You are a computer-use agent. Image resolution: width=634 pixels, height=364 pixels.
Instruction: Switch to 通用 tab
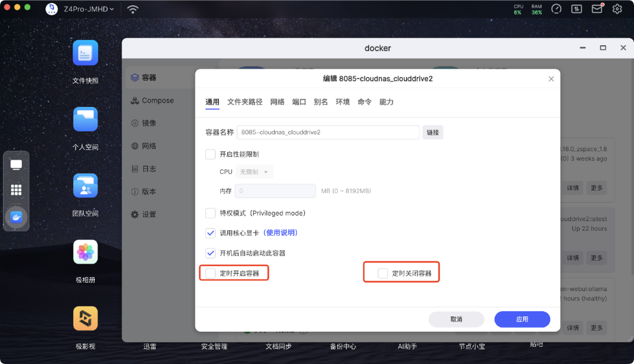point(213,102)
